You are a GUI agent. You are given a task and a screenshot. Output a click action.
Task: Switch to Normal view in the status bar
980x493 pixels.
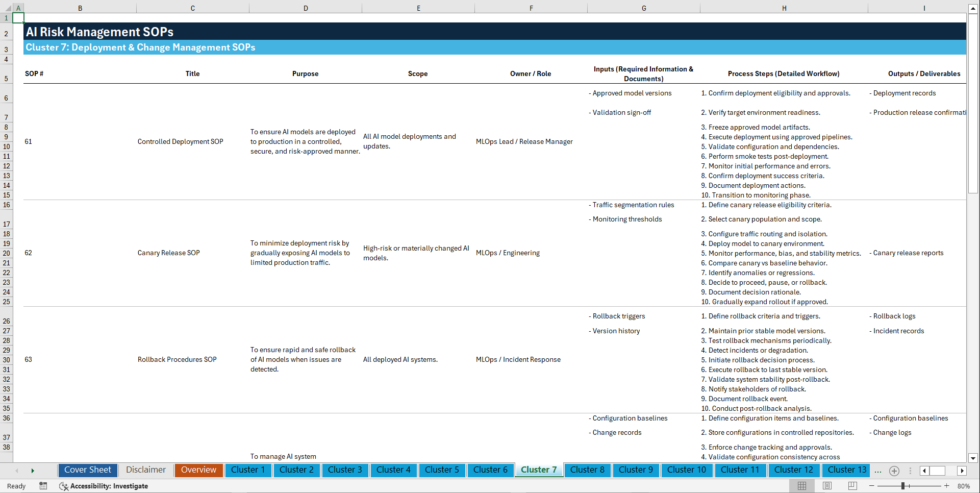(x=801, y=486)
